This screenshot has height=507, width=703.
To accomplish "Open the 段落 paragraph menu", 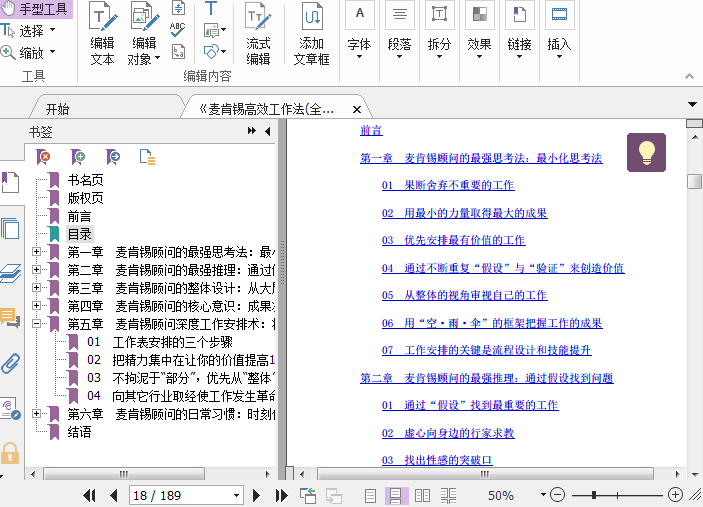I will (x=399, y=31).
